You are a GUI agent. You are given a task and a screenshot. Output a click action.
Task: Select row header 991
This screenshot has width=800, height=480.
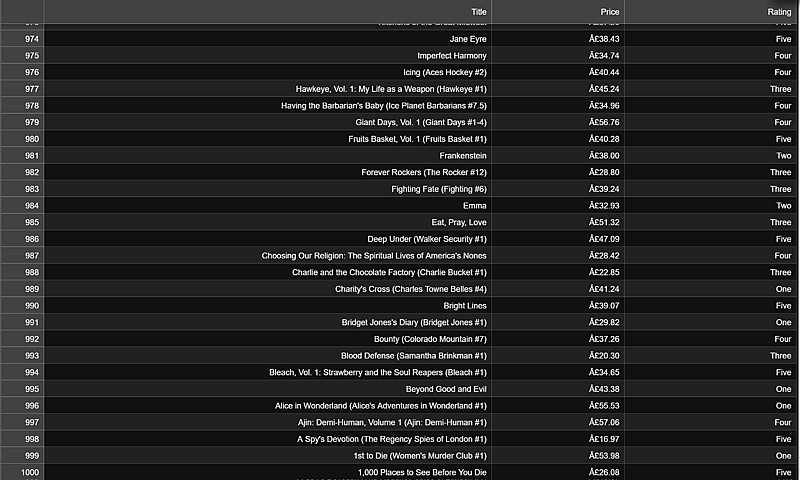click(22, 322)
